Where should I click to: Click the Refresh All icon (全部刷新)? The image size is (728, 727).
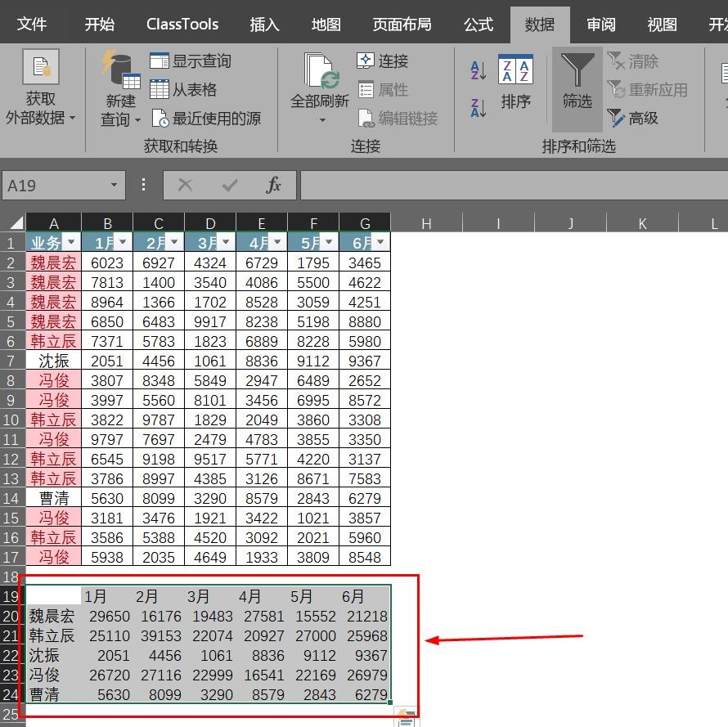pyautogui.click(x=320, y=80)
